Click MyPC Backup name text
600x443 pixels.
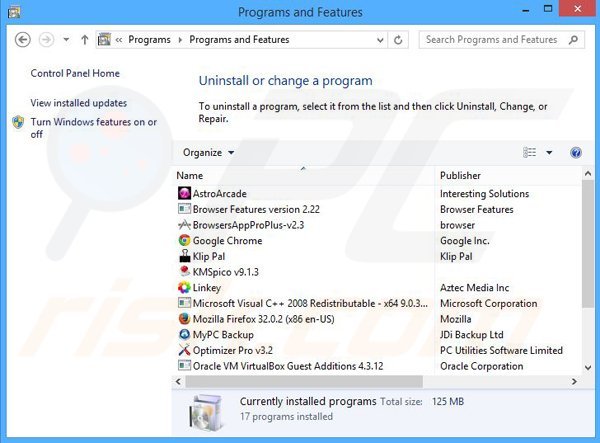coord(223,335)
